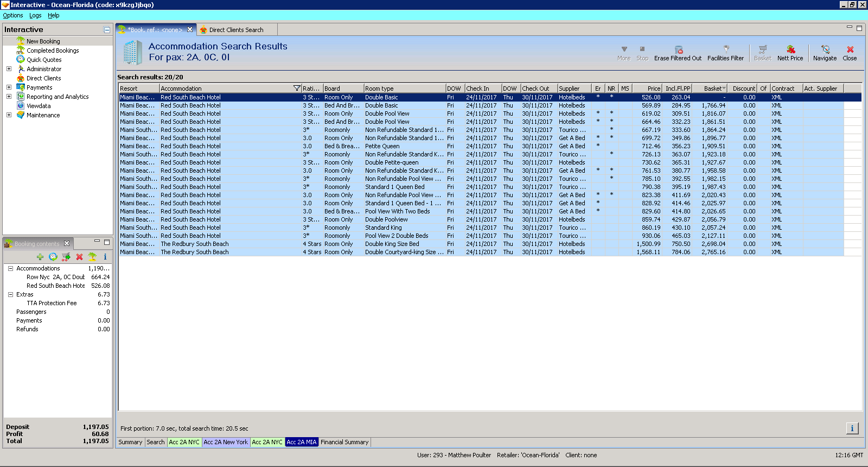Click blue info icon in Booking contents toolbar
The width and height of the screenshot is (868, 467).
tap(105, 257)
